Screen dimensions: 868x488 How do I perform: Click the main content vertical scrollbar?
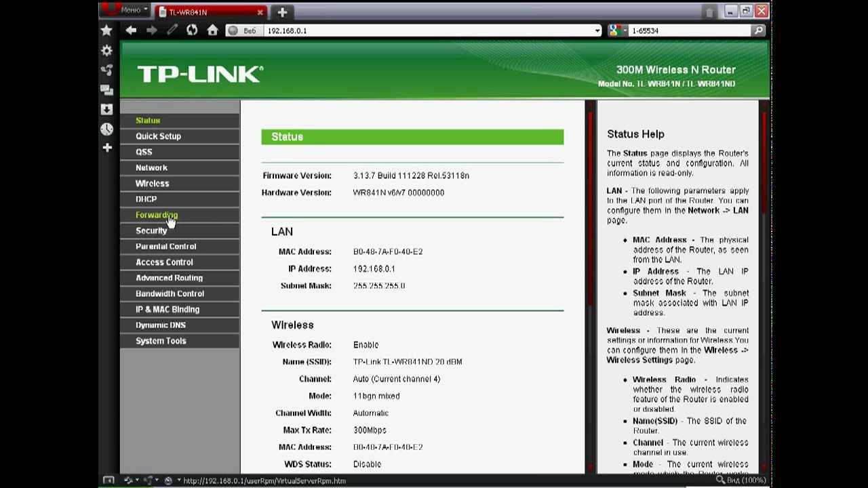[x=591, y=287]
